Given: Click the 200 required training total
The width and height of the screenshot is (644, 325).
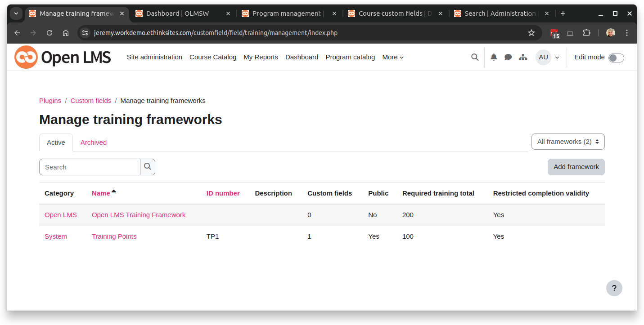Looking at the screenshot, I should point(408,215).
